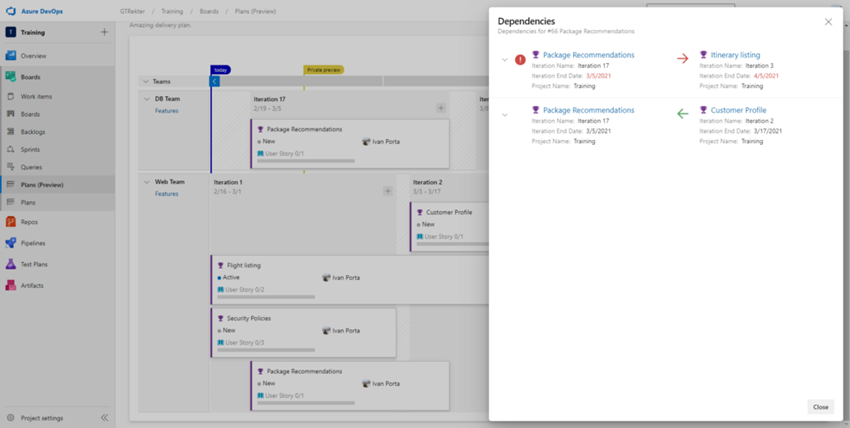Click the today timeline marker
This screenshot has height=428, width=850.
tap(221, 70)
